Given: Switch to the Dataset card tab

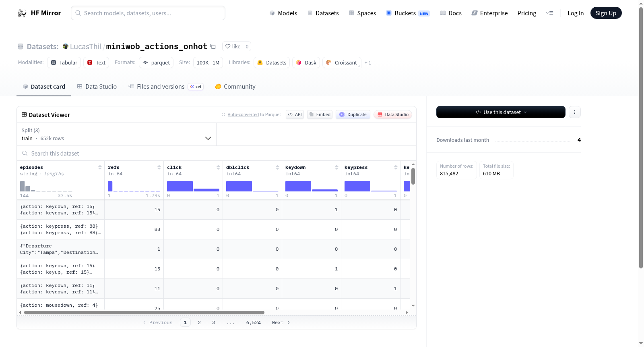Looking at the screenshot, I should tap(44, 87).
